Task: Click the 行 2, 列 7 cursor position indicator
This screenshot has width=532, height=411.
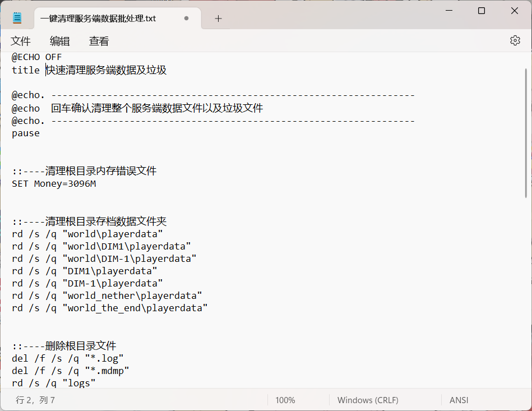Action: point(35,400)
